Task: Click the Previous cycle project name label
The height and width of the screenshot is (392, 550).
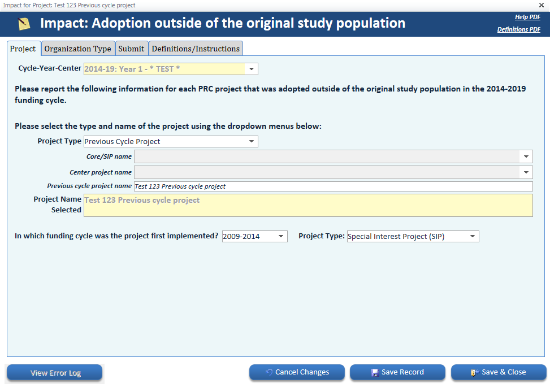Action: 89,186
